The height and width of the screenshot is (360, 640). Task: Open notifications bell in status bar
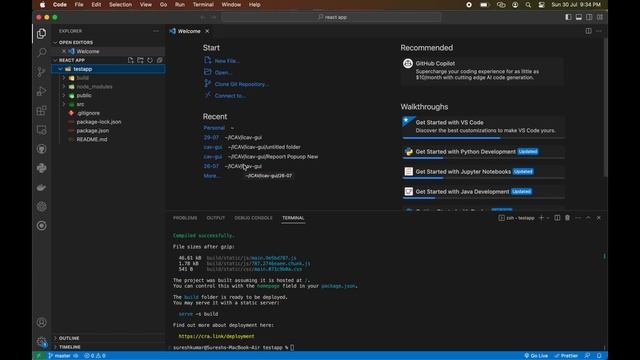pos(599,356)
